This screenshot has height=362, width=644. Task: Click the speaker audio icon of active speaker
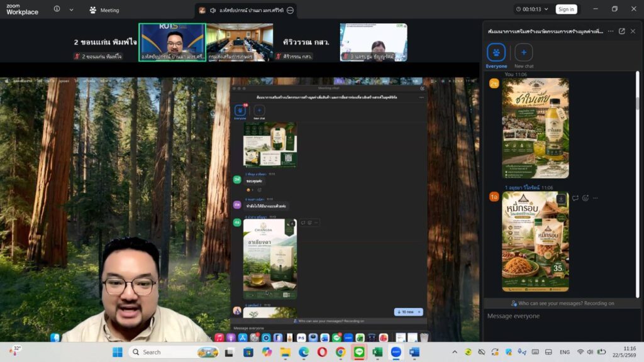coord(213,10)
